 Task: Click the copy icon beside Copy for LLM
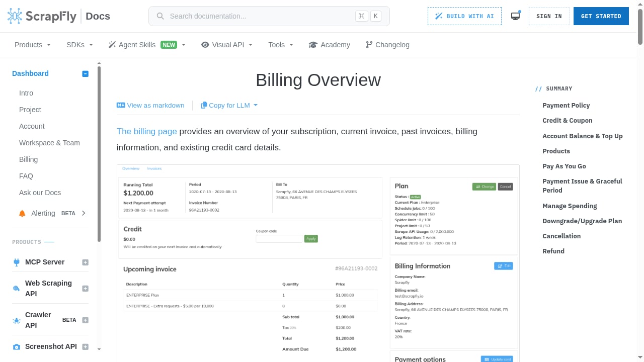point(204,105)
